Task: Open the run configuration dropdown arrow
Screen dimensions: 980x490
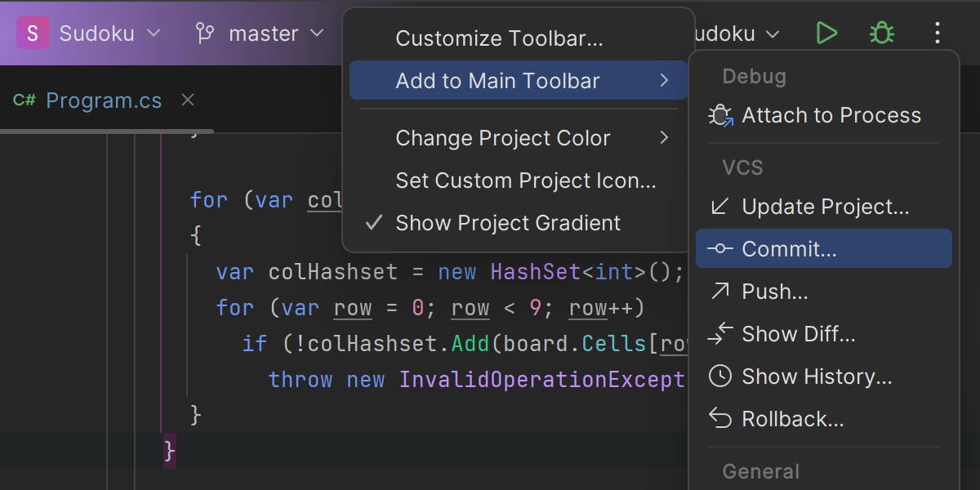Action: 773,34
